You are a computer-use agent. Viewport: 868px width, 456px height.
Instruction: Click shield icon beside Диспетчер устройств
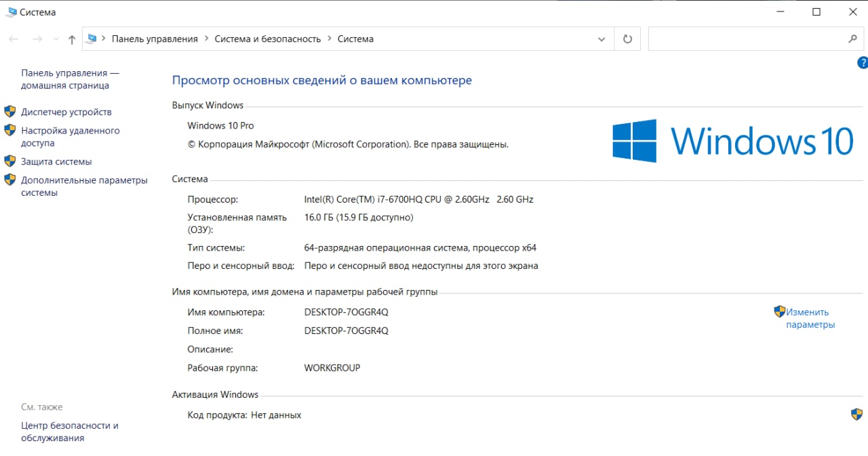pyautogui.click(x=9, y=111)
